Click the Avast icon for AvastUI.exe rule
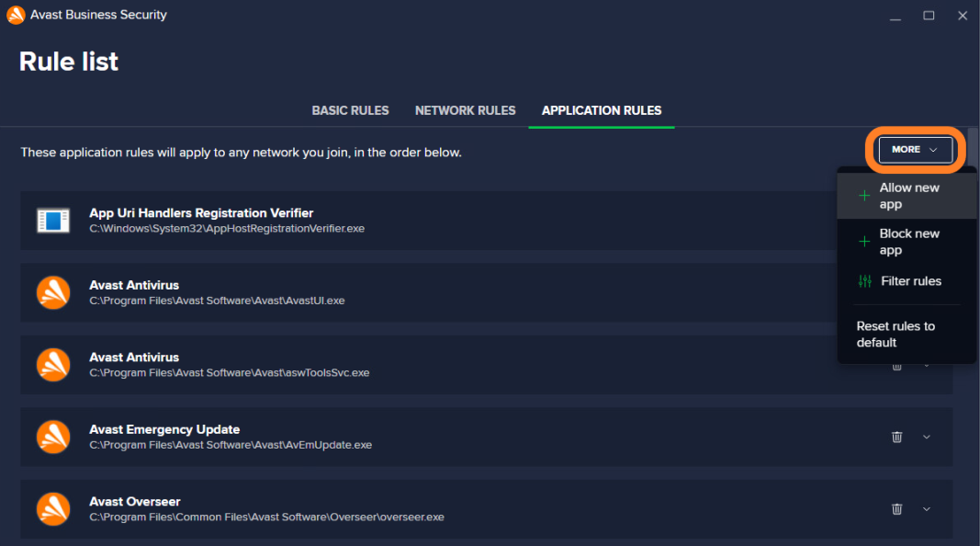 (53, 292)
